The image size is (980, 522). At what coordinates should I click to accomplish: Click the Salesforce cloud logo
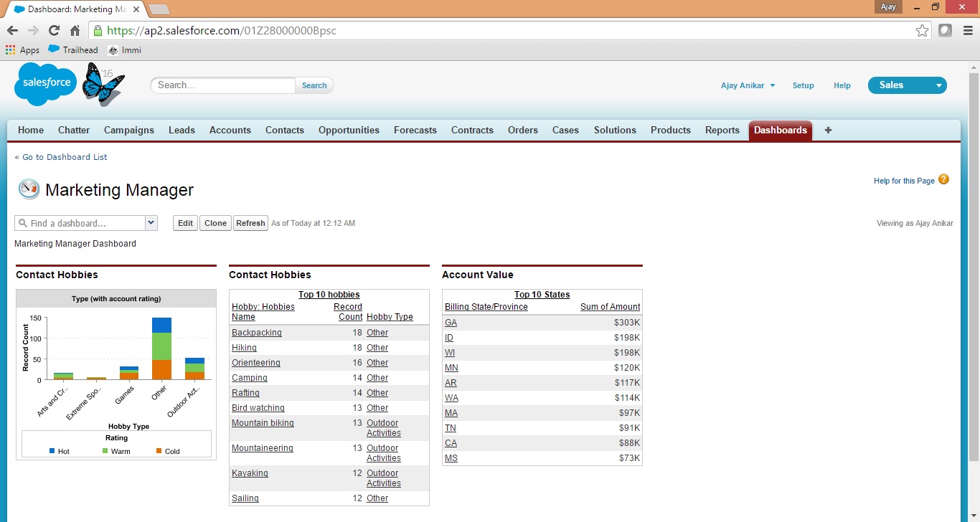click(x=46, y=83)
